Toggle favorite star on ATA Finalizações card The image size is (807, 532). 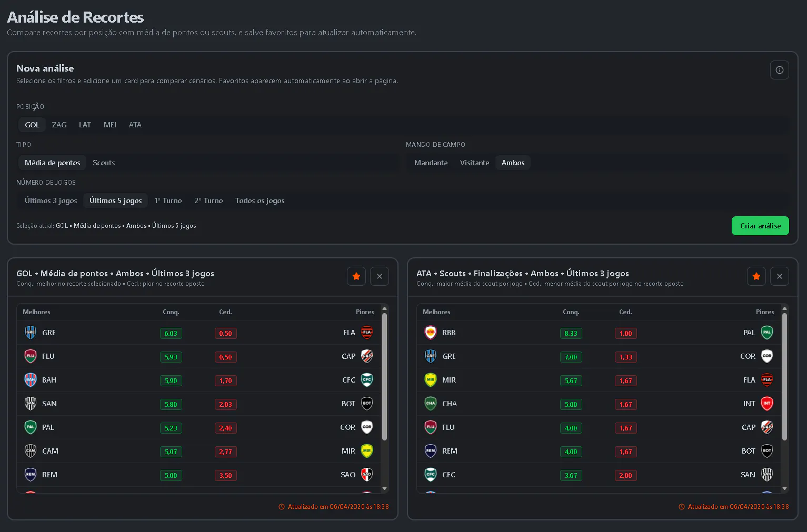[x=756, y=276]
